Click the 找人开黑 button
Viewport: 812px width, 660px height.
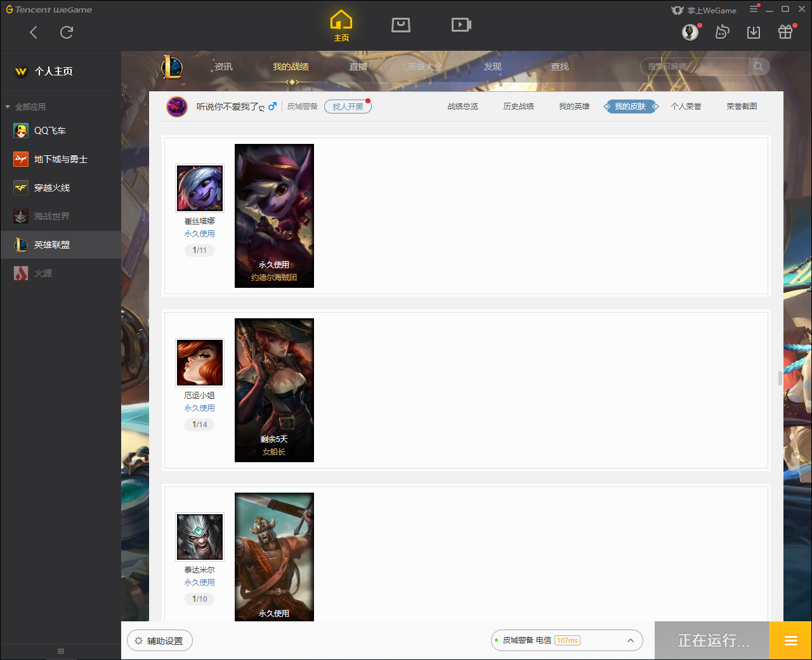348,107
